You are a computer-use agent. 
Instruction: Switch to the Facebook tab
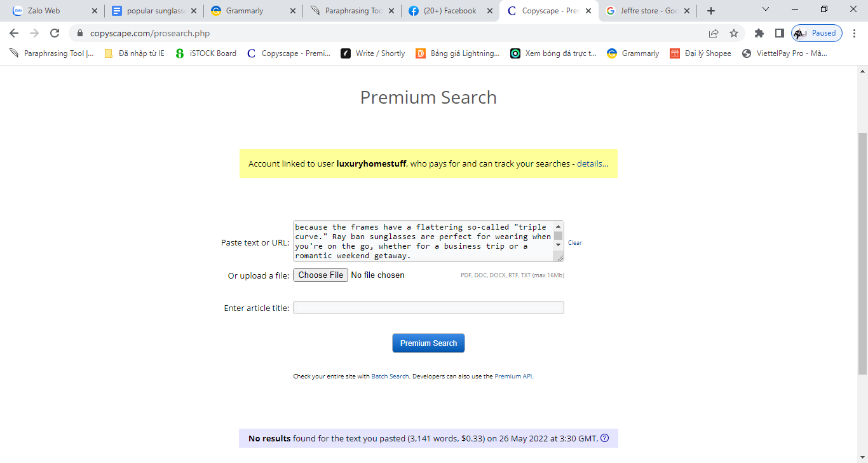(x=451, y=11)
